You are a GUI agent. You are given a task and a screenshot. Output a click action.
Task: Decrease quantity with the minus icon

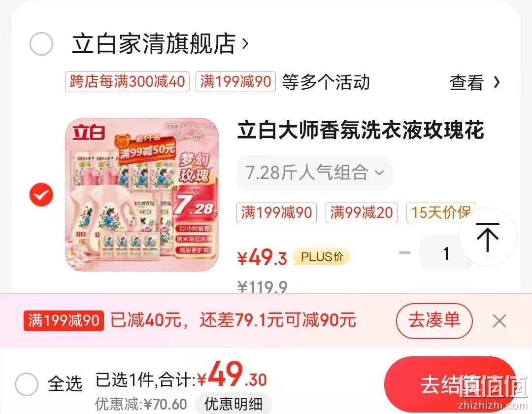pyautogui.click(x=405, y=253)
